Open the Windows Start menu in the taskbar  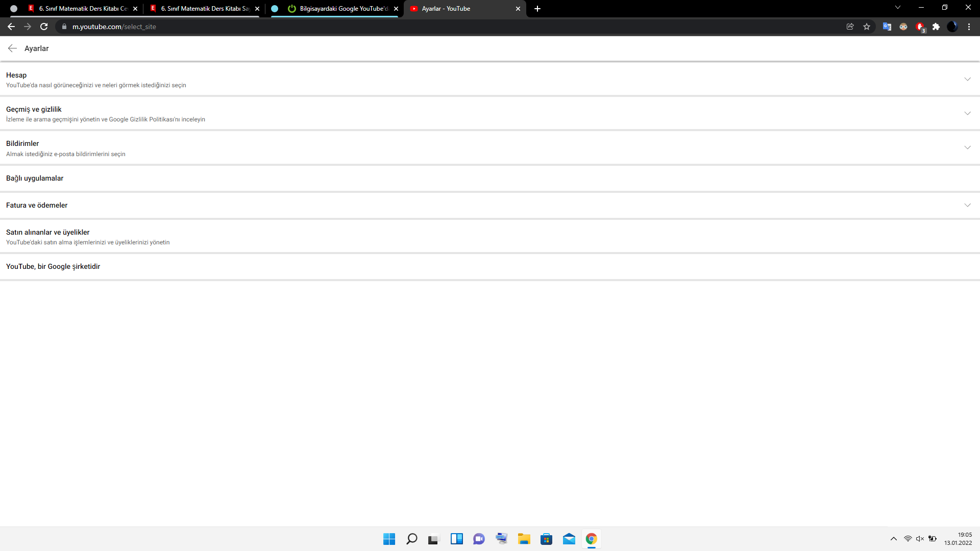[389, 539]
